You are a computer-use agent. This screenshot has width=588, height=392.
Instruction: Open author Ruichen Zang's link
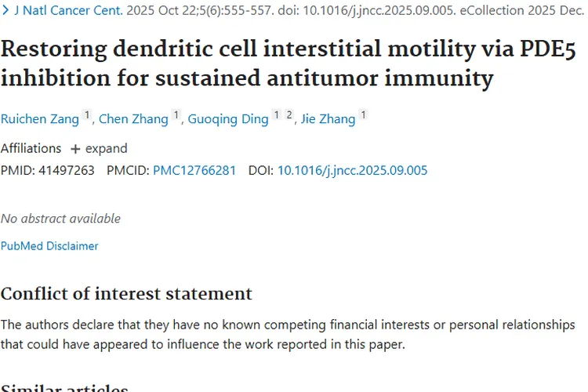[x=39, y=119]
